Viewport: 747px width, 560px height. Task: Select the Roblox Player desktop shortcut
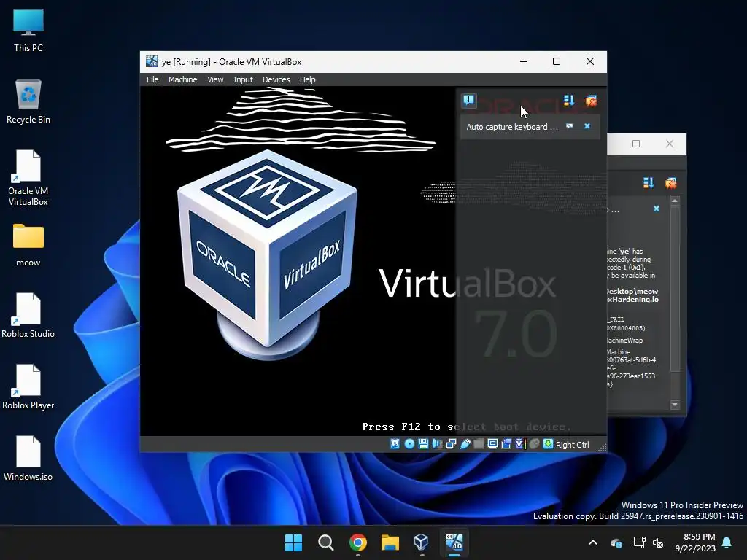click(28, 387)
